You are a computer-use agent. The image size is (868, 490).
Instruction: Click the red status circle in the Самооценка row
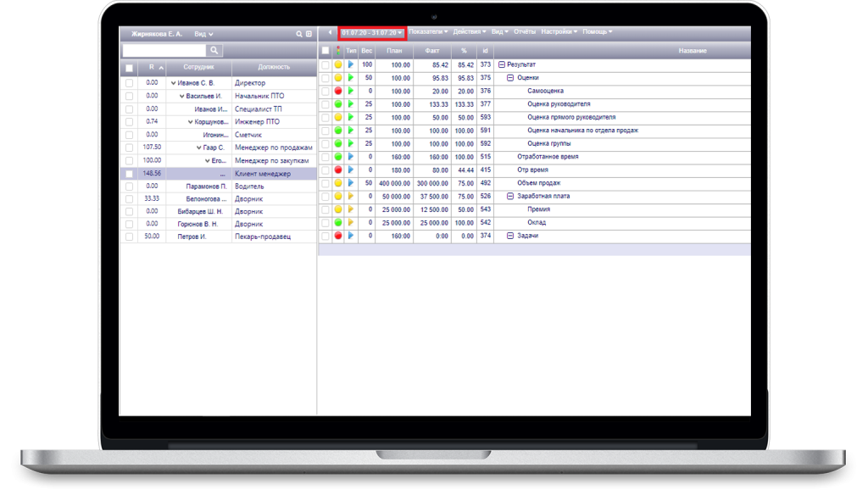338,91
